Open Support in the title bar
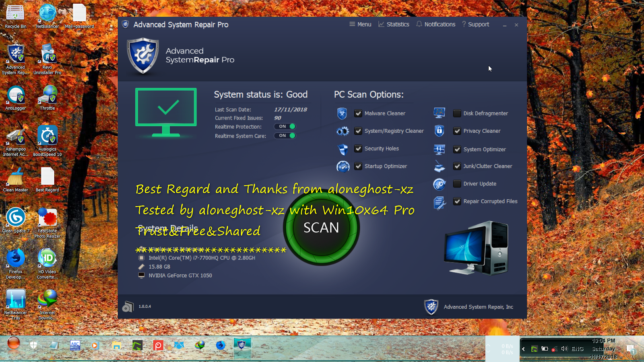This screenshot has height=362, width=644. click(475, 24)
